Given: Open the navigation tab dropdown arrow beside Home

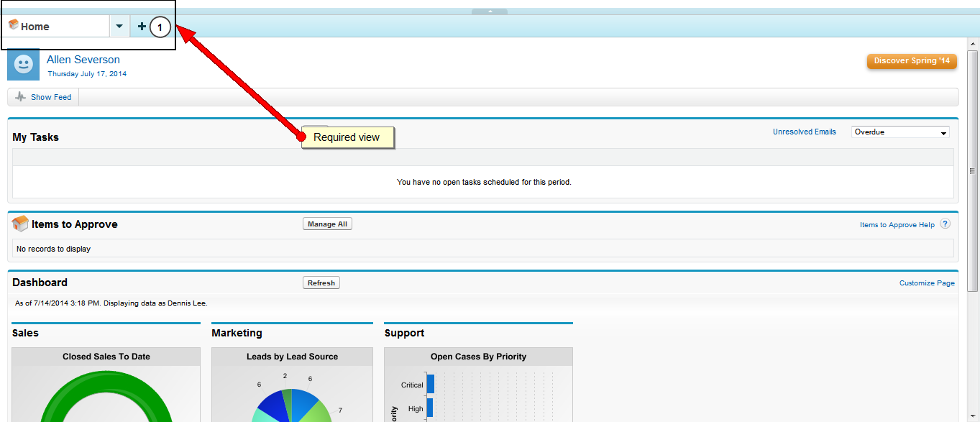Looking at the screenshot, I should (x=119, y=27).
